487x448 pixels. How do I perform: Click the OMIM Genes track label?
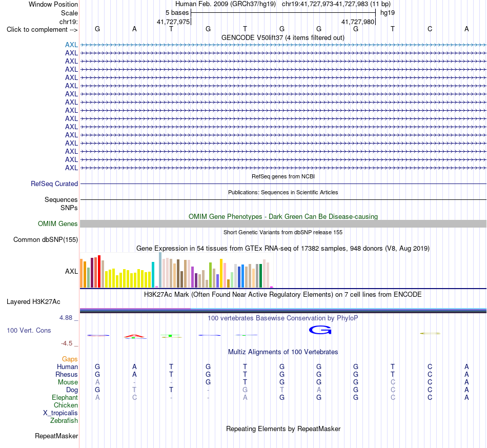click(x=58, y=224)
